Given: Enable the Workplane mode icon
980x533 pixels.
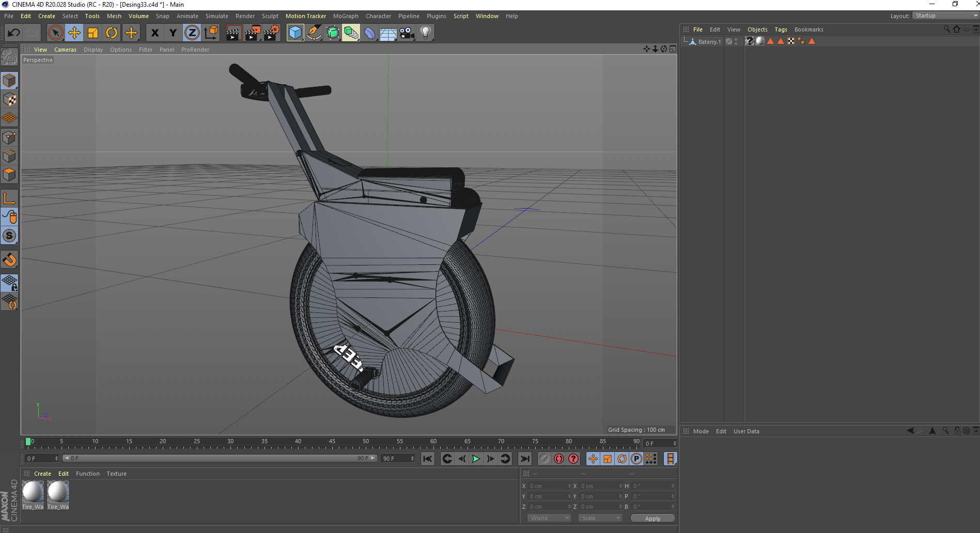Looking at the screenshot, I should (x=9, y=118).
